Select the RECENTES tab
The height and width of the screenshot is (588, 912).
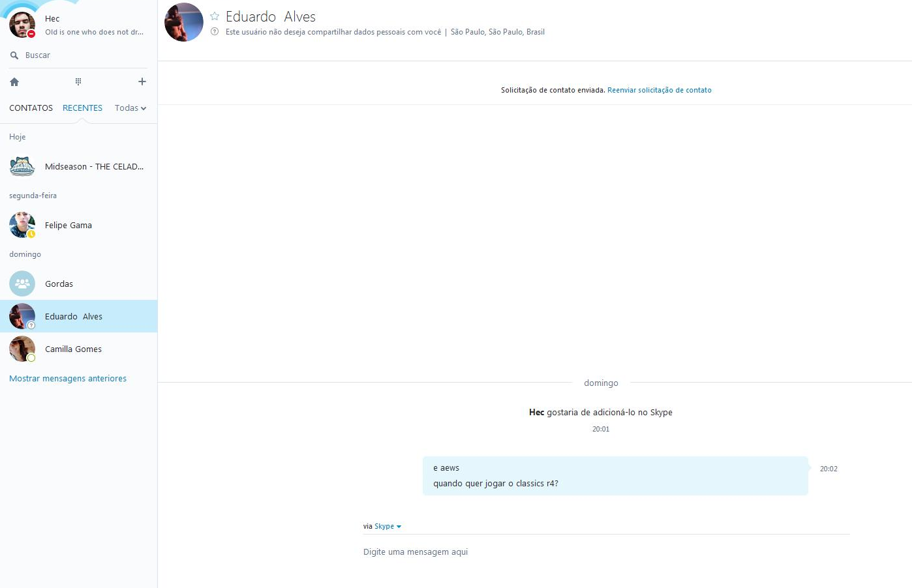click(x=82, y=108)
